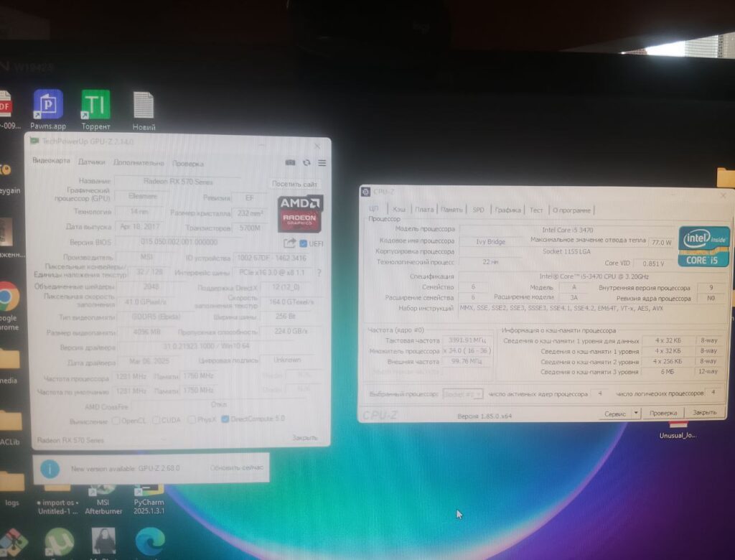
Task: Click Посетить сайт button in GPU-Z
Action: [294, 184]
